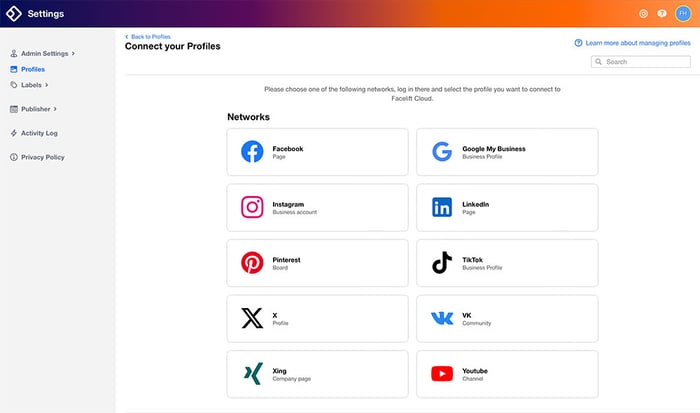Viewport: 700px width, 413px height.
Task: Connect Xing Company page card
Action: (317, 374)
